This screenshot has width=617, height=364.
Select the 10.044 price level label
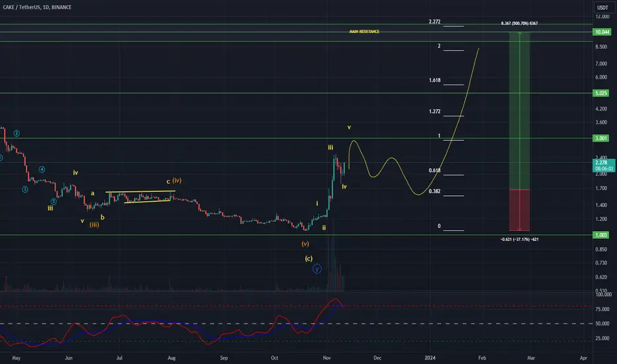tap(602, 32)
